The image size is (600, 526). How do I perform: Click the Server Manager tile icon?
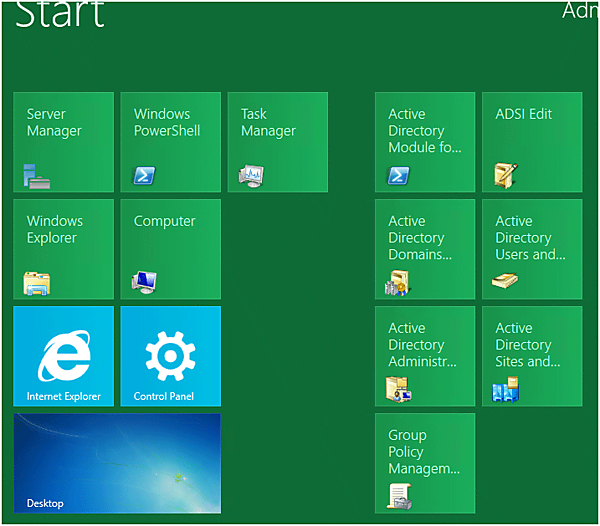[x=37, y=176]
